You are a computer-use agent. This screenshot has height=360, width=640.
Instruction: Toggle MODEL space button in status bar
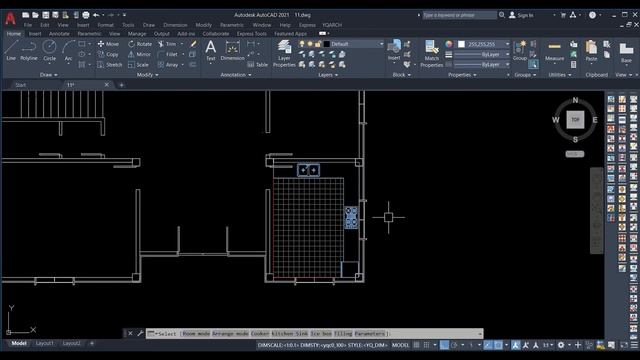tap(400, 345)
